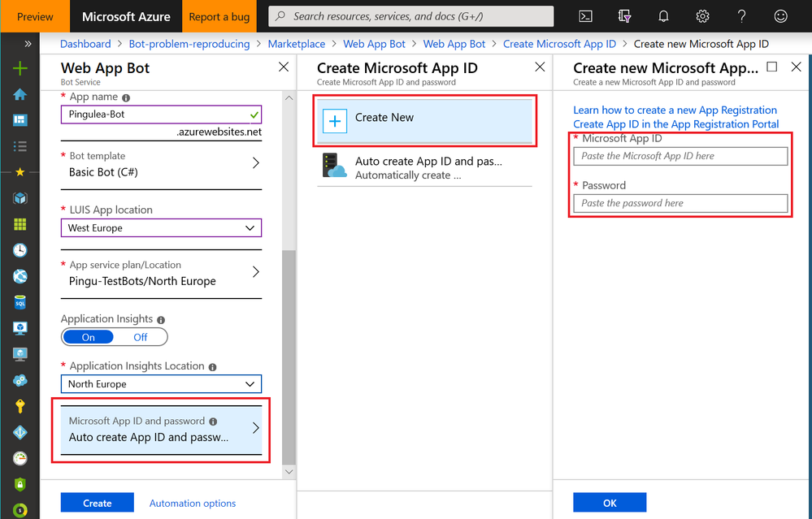Open Create App ID in App Registration Portal link

[675, 124]
